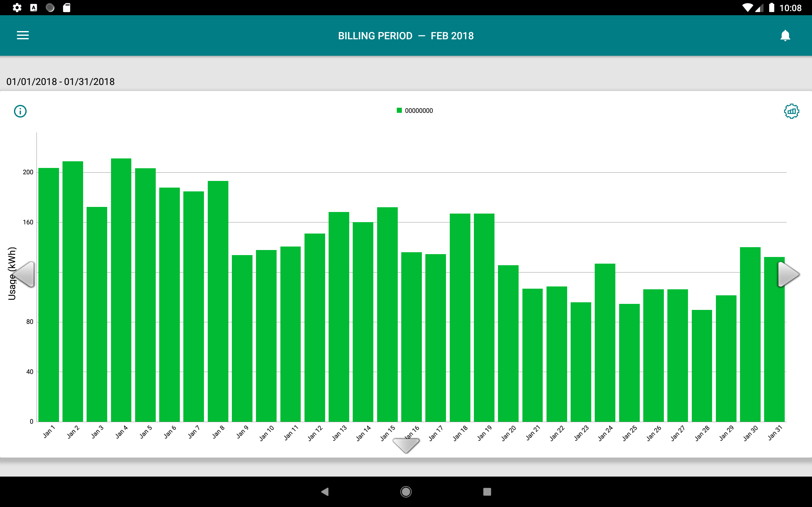812x507 pixels.
Task: Go to previous billing period arrow
Action: 24,274
